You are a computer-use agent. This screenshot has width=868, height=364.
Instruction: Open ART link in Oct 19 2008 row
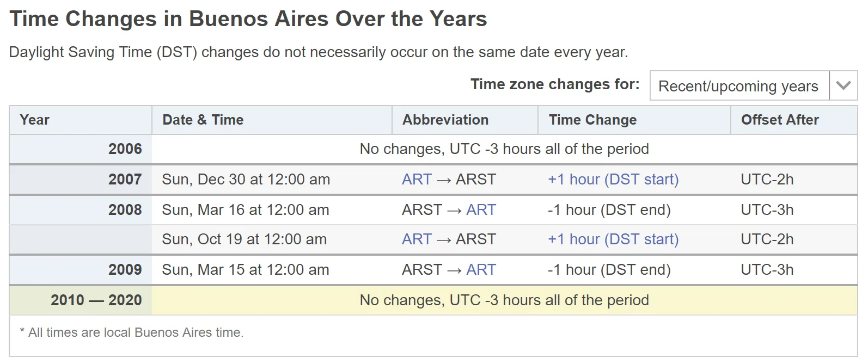[417, 239]
